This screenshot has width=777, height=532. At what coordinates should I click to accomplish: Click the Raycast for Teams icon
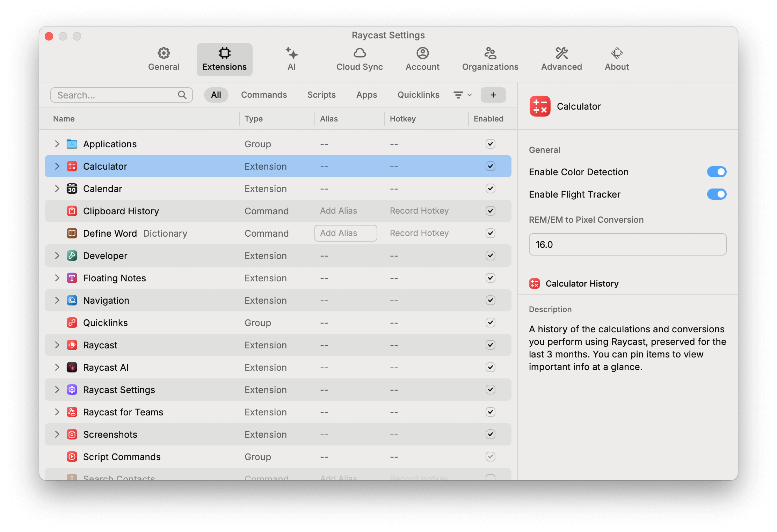tap(72, 412)
